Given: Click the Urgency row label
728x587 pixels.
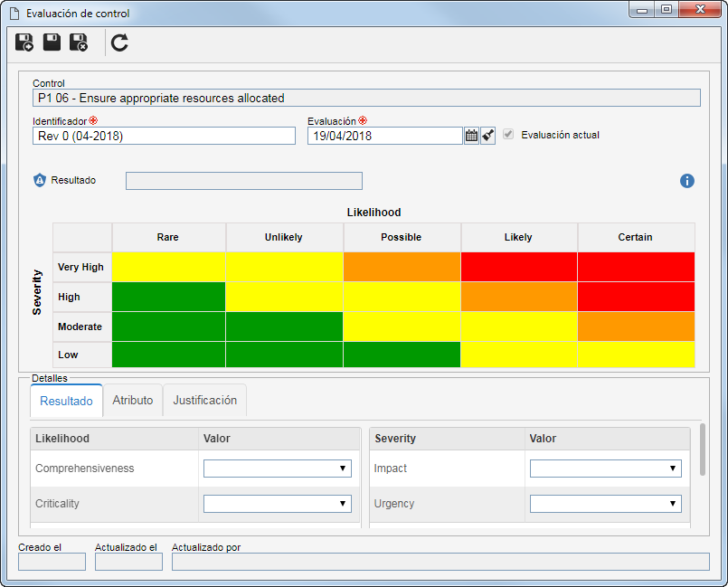Looking at the screenshot, I should pyautogui.click(x=393, y=504).
